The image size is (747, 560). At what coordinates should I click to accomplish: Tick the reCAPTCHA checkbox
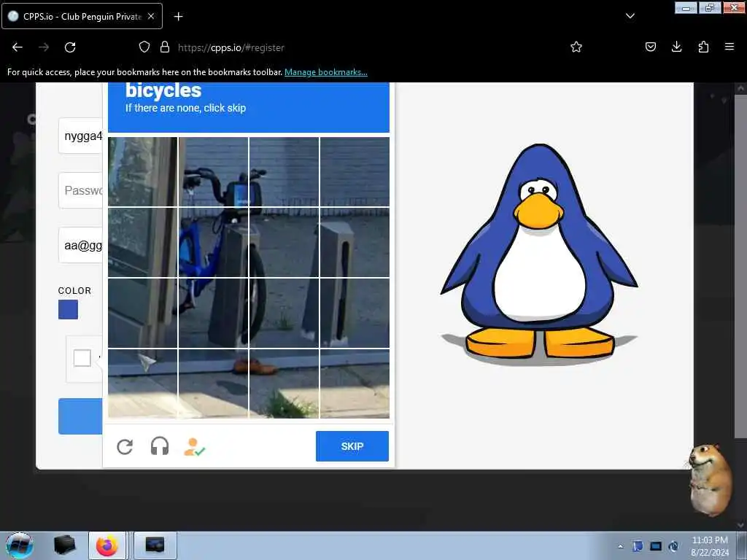click(82, 357)
